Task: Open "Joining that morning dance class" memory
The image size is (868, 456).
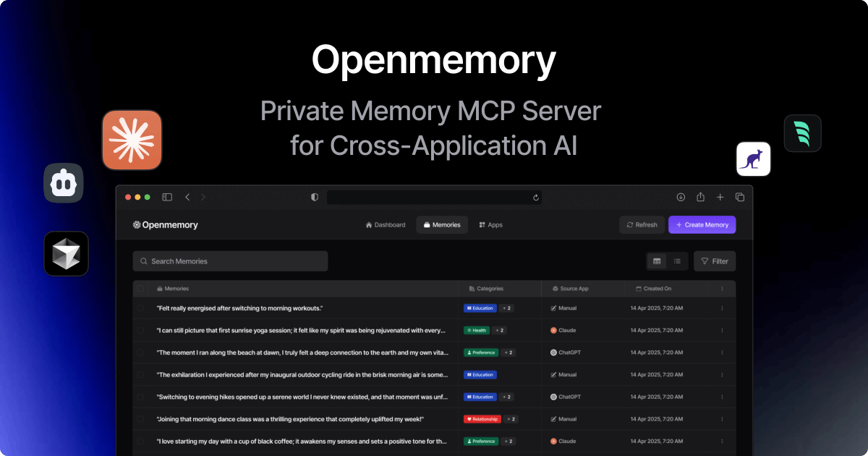Action: (290, 419)
